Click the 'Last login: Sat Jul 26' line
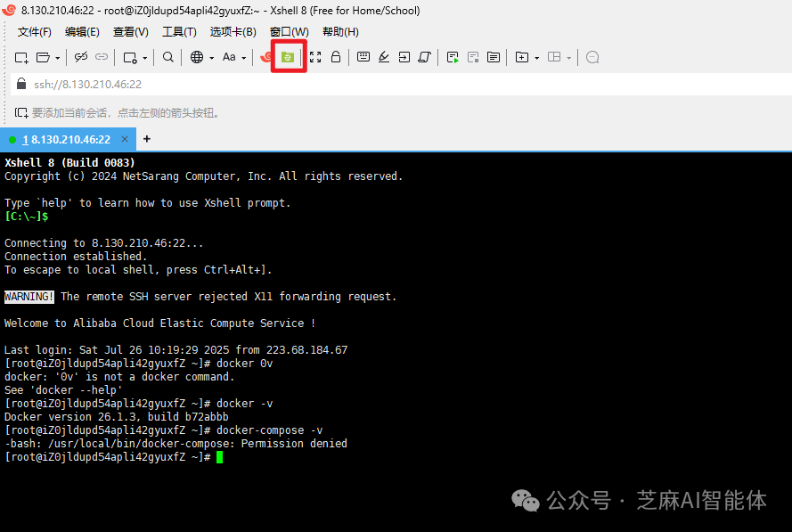The height and width of the screenshot is (532, 792). (176, 350)
